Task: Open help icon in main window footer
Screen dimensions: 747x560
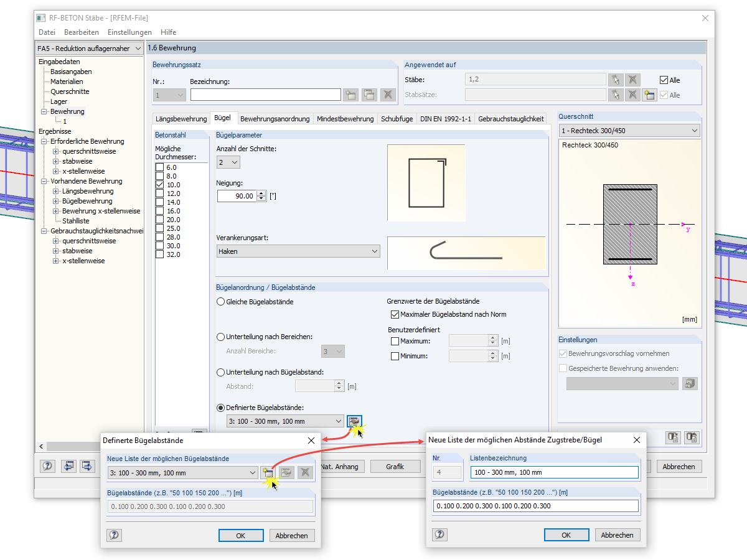Action: point(48,466)
